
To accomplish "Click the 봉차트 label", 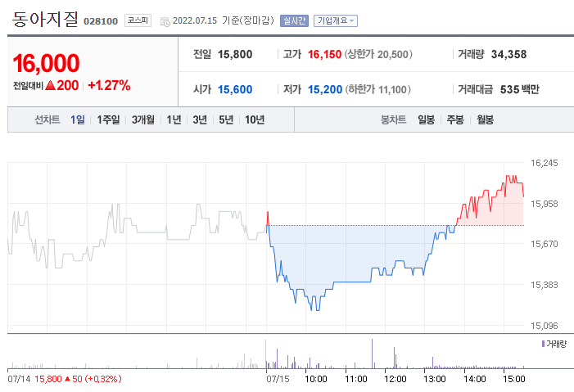I will click(x=394, y=119).
